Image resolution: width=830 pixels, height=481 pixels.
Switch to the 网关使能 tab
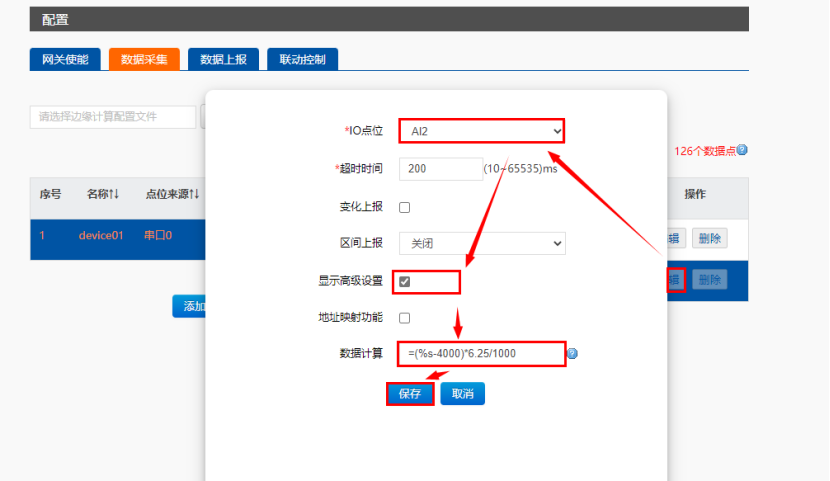[65, 59]
